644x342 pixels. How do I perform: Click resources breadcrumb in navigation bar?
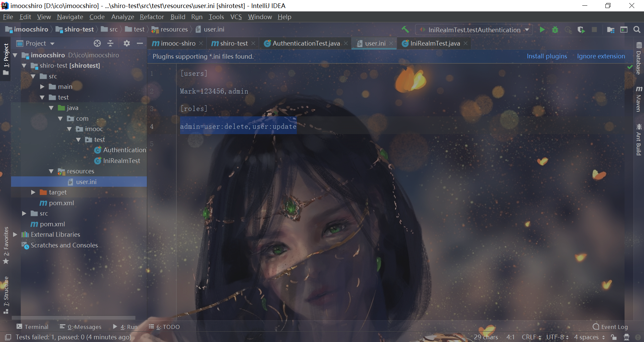pos(170,30)
